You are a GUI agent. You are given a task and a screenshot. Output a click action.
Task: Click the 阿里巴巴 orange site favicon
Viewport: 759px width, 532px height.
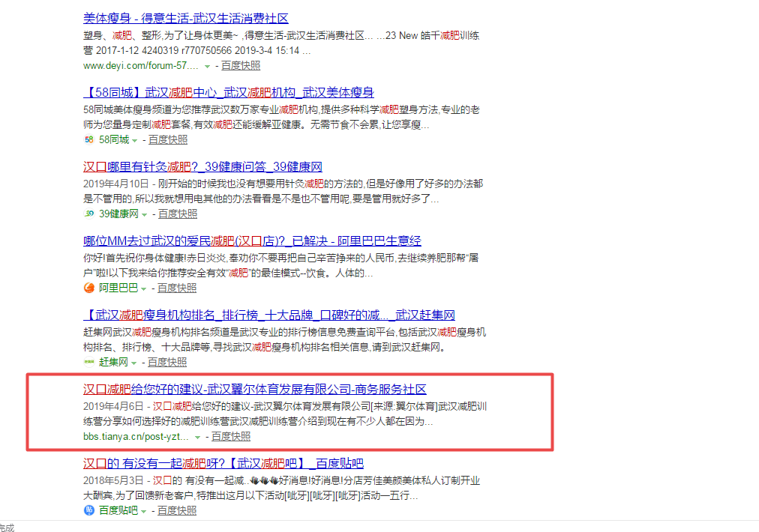pyautogui.click(x=89, y=288)
